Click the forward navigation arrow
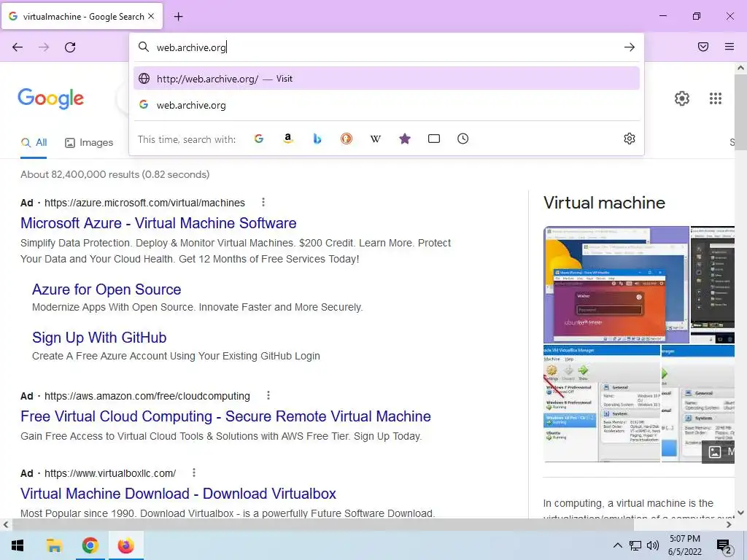The image size is (747, 560). (x=44, y=47)
